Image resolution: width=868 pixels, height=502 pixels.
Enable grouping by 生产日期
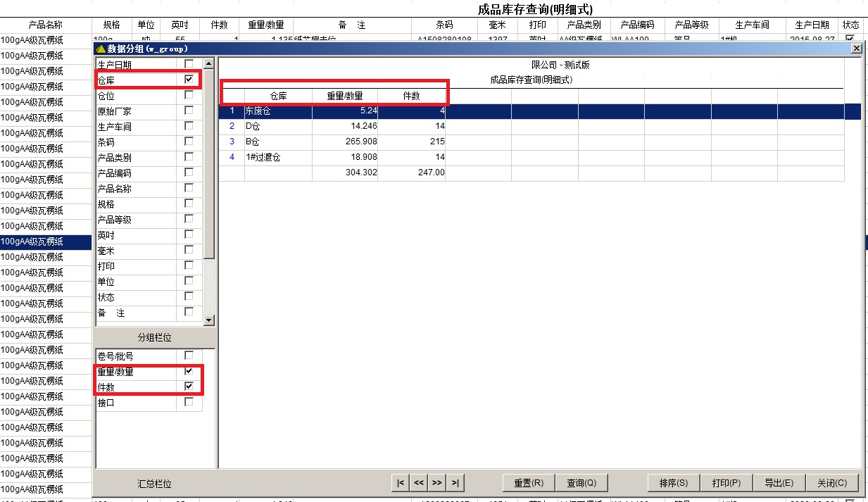[x=189, y=64]
